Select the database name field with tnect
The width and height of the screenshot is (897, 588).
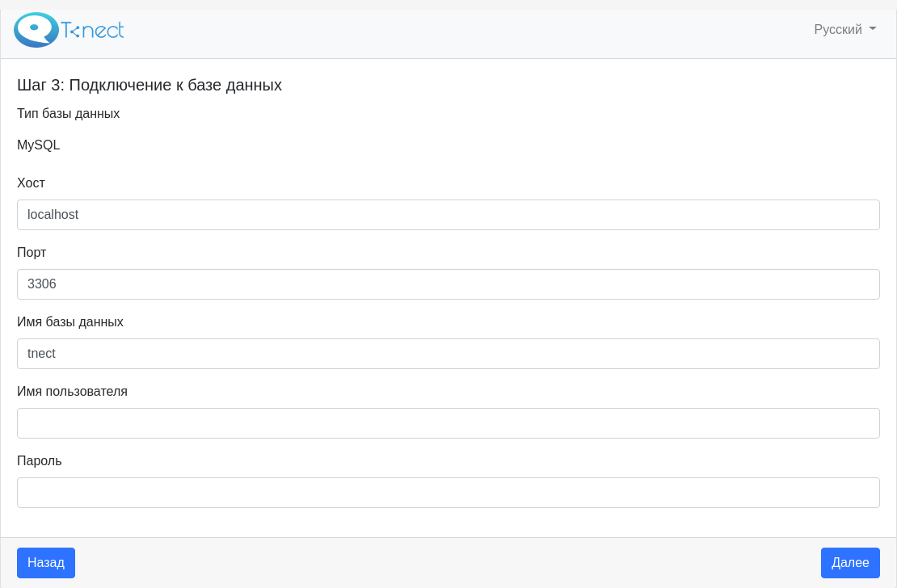(x=448, y=354)
